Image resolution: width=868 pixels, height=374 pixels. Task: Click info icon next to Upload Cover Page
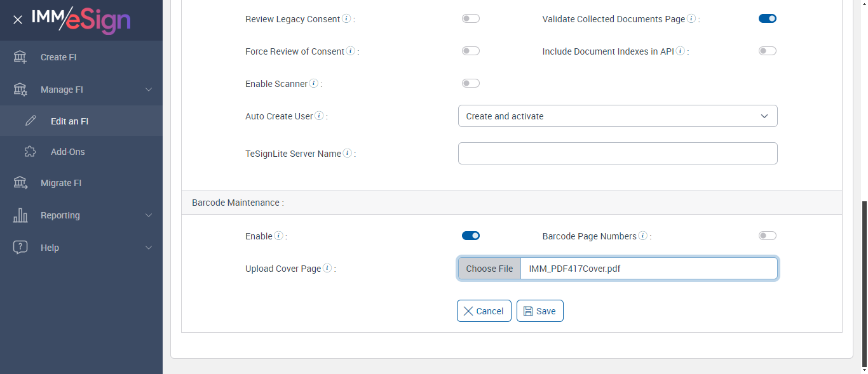[x=327, y=269]
